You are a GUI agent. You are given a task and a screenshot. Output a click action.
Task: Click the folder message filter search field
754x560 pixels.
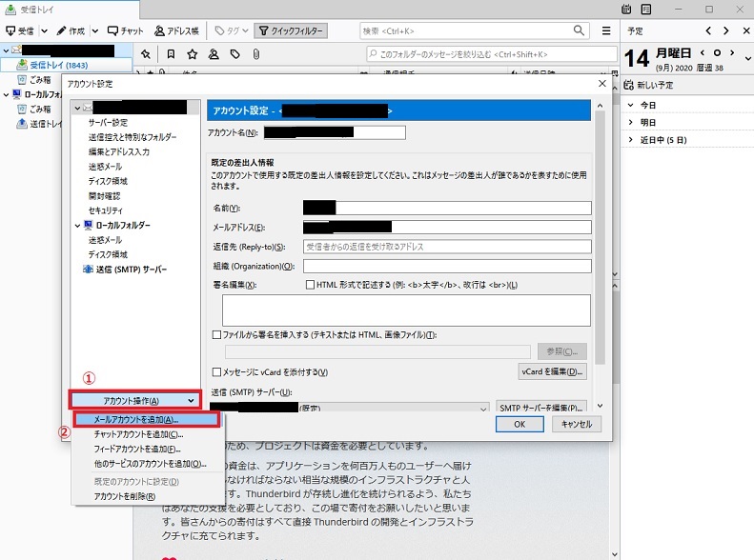[x=492, y=54]
